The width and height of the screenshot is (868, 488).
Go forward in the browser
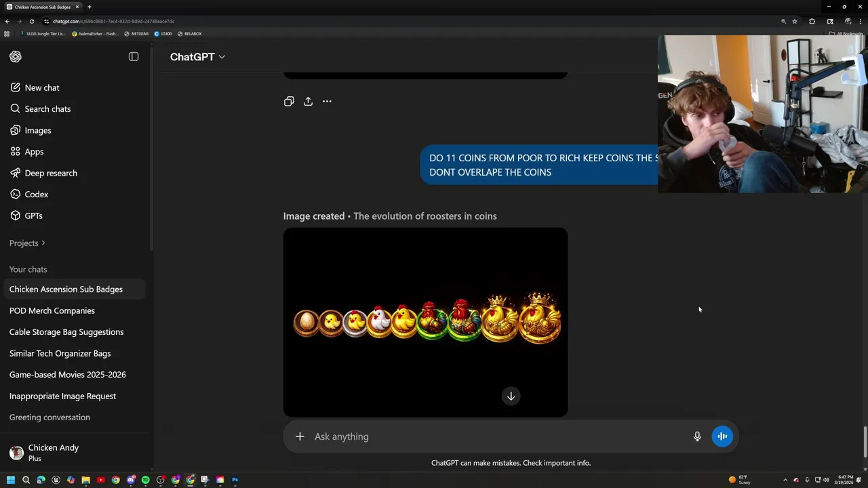click(x=19, y=21)
